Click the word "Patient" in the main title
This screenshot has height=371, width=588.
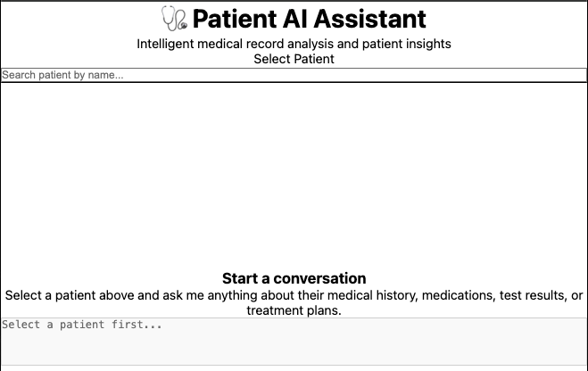tap(233, 19)
